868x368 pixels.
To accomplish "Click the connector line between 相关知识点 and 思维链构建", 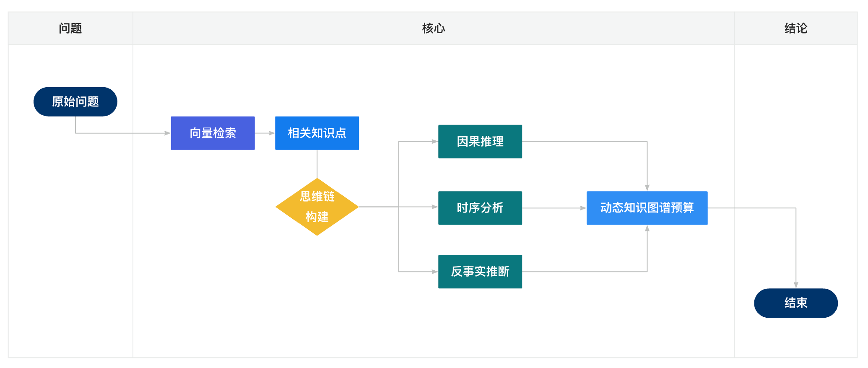I will 317,164.
